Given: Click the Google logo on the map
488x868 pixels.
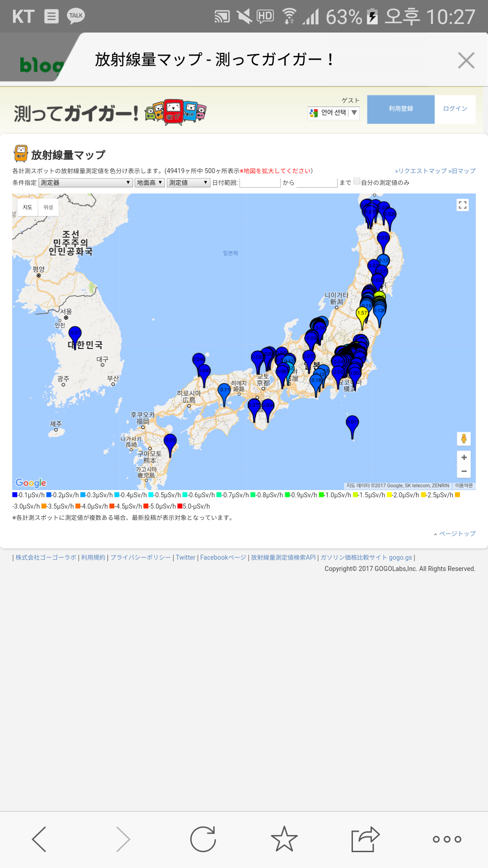Looking at the screenshot, I should [x=31, y=483].
